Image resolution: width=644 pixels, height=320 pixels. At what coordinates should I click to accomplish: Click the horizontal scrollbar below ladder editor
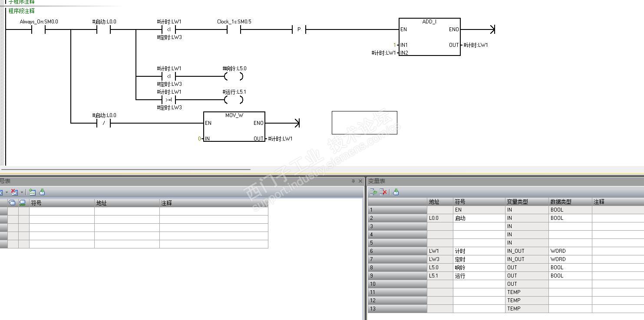click(126, 170)
